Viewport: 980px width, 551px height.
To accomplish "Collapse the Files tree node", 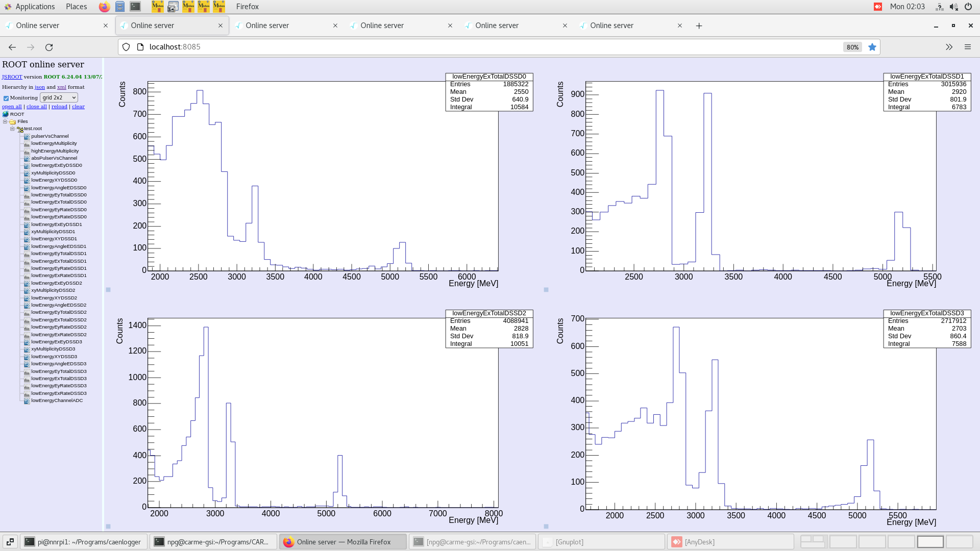I will tap(5, 121).
